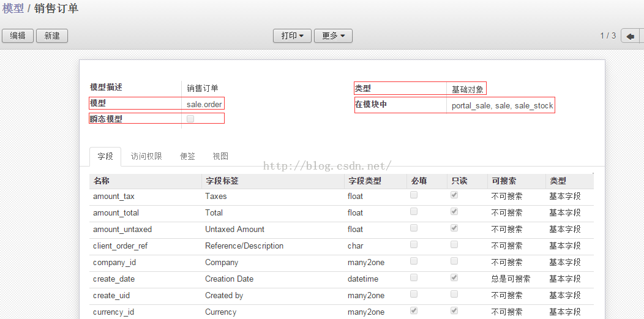Expand the 更多 (More) dropdown menu

coord(333,36)
